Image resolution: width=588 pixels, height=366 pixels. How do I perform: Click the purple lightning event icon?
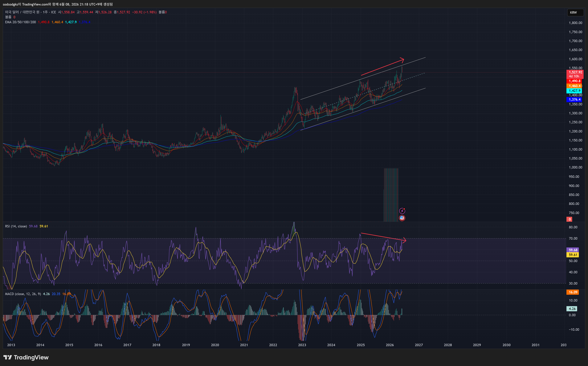(x=402, y=211)
